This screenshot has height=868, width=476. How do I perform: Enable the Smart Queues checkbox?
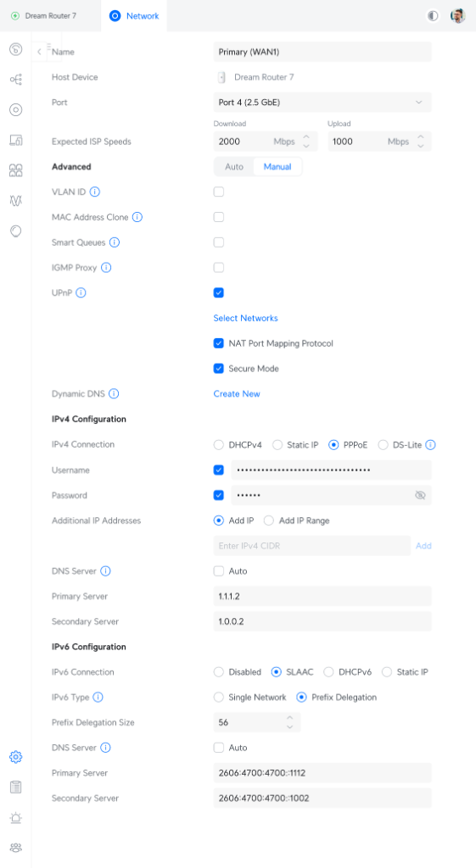click(x=219, y=242)
